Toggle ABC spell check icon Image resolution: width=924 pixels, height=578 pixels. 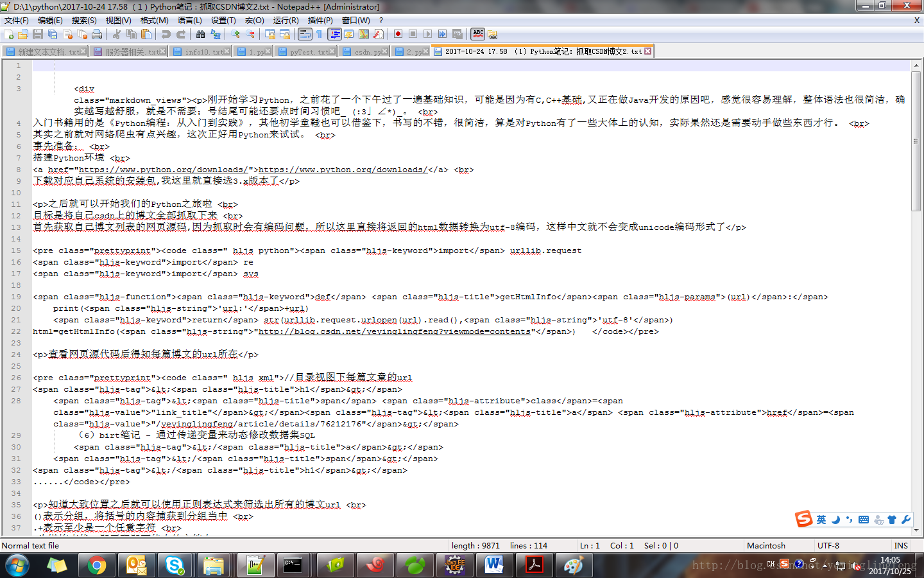[x=478, y=34]
